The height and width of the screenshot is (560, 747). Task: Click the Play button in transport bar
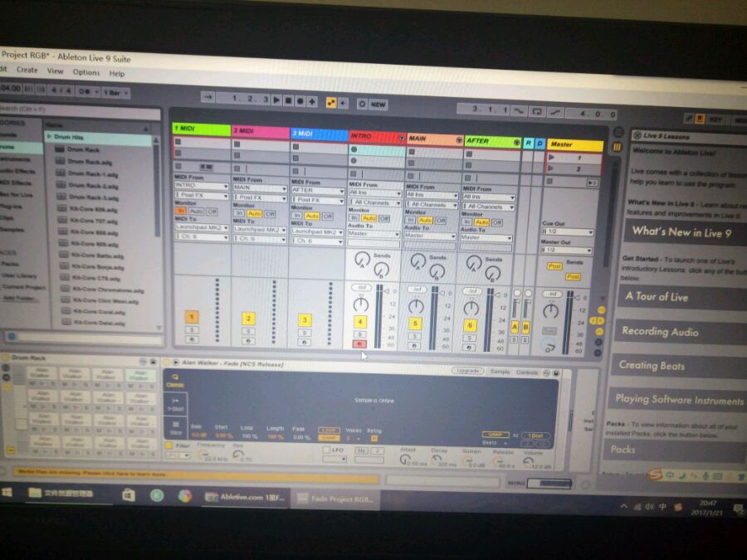276,100
